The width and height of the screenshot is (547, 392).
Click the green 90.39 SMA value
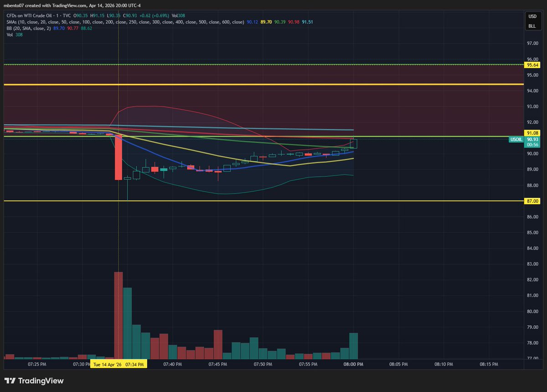point(280,22)
